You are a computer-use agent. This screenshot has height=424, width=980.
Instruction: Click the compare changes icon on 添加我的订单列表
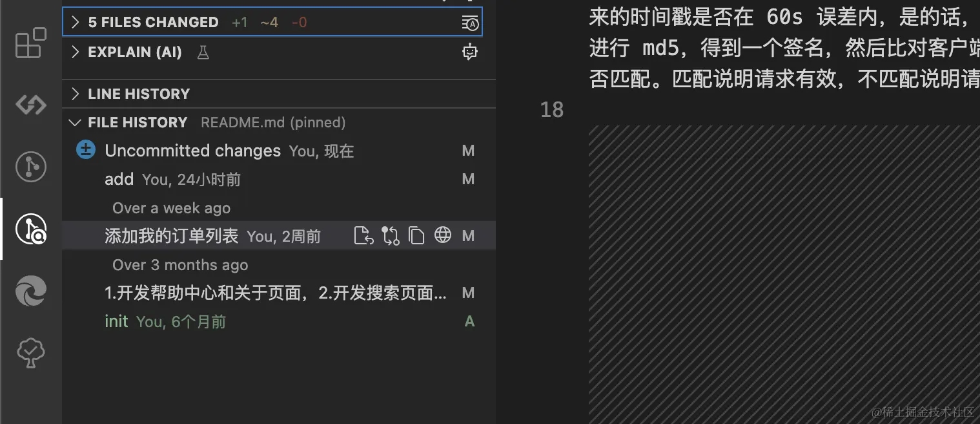[x=391, y=236]
